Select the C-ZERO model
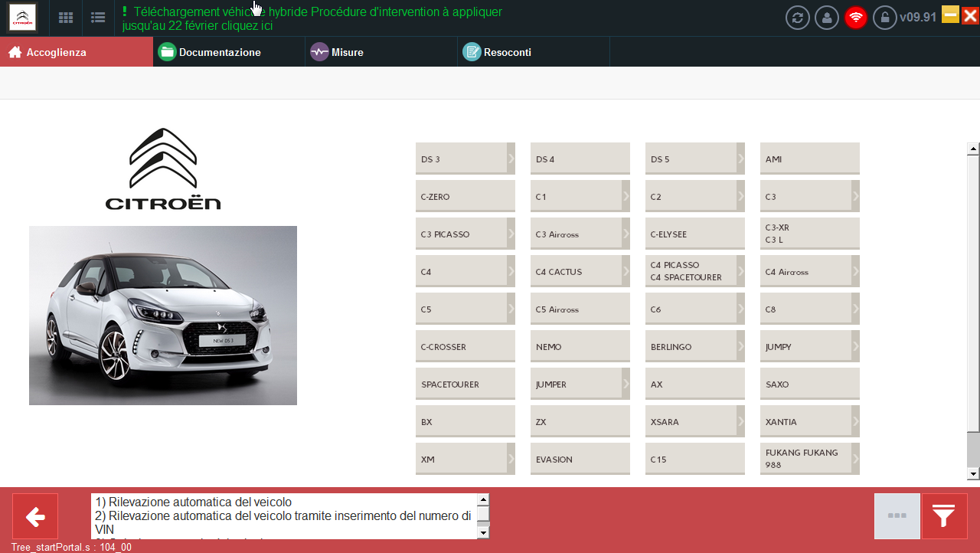This screenshot has height=553, width=980. point(465,196)
